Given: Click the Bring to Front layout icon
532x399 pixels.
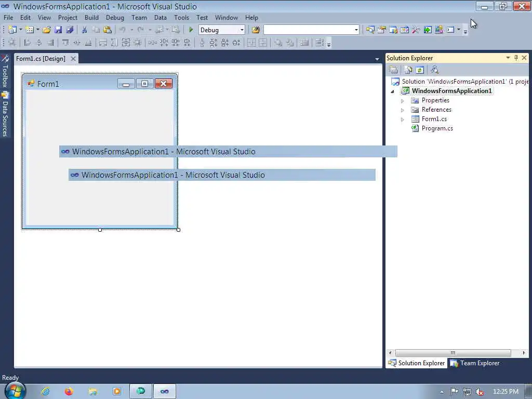Looking at the screenshot, I should (x=278, y=43).
